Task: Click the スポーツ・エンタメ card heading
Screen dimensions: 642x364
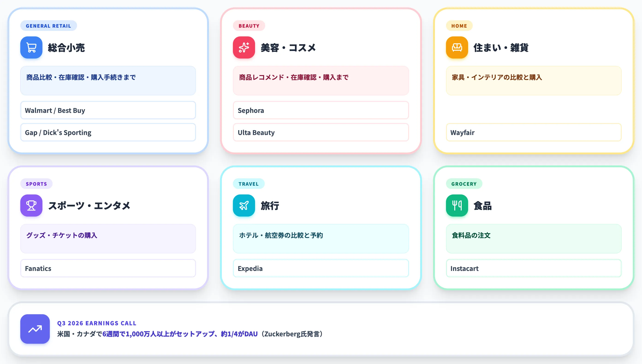Action: point(89,205)
